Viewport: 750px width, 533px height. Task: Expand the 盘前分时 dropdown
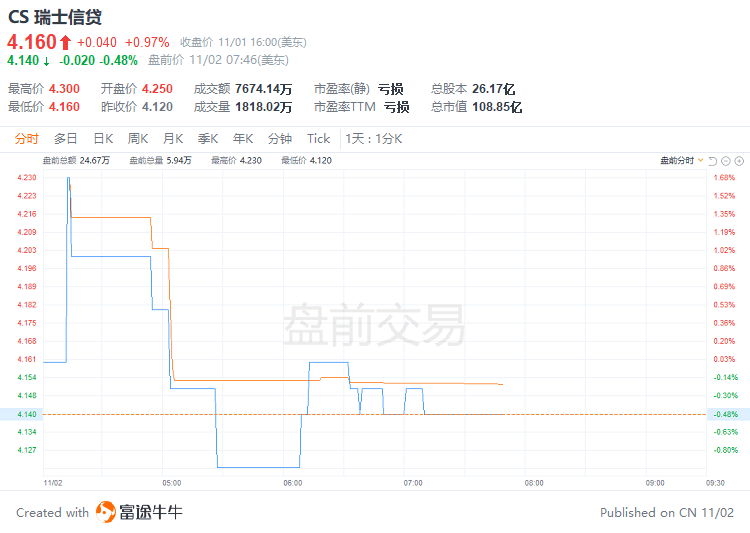[x=682, y=161]
